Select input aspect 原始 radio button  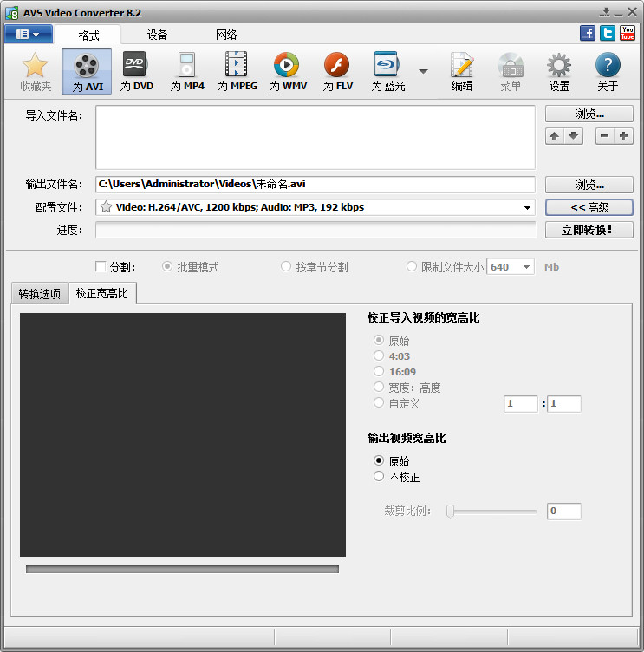(378, 340)
